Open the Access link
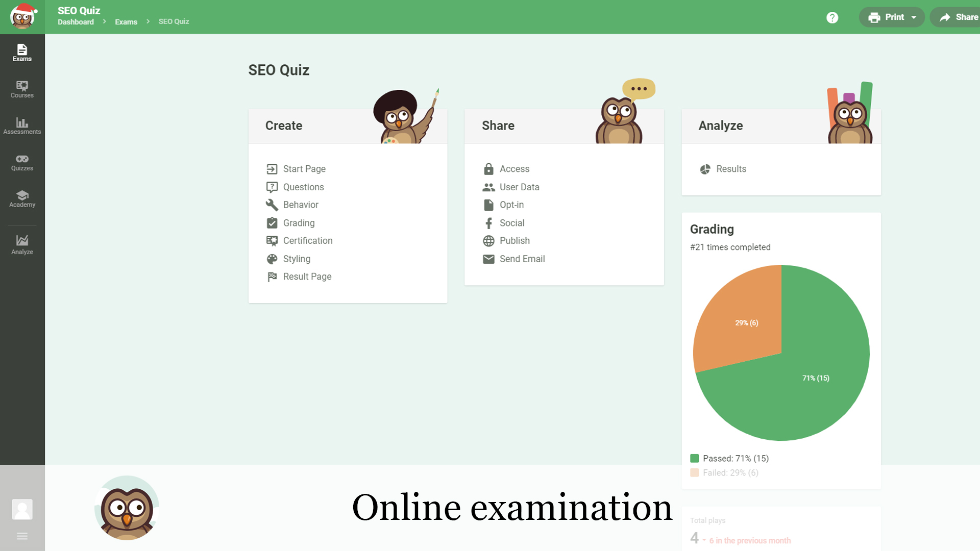 click(x=514, y=169)
